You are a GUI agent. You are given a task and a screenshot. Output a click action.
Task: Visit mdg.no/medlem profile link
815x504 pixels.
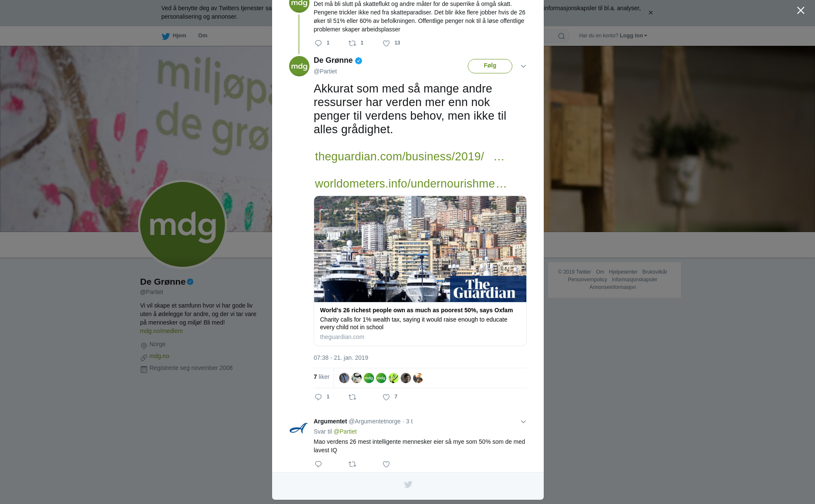pyautogui.click(x=161, y=331)
